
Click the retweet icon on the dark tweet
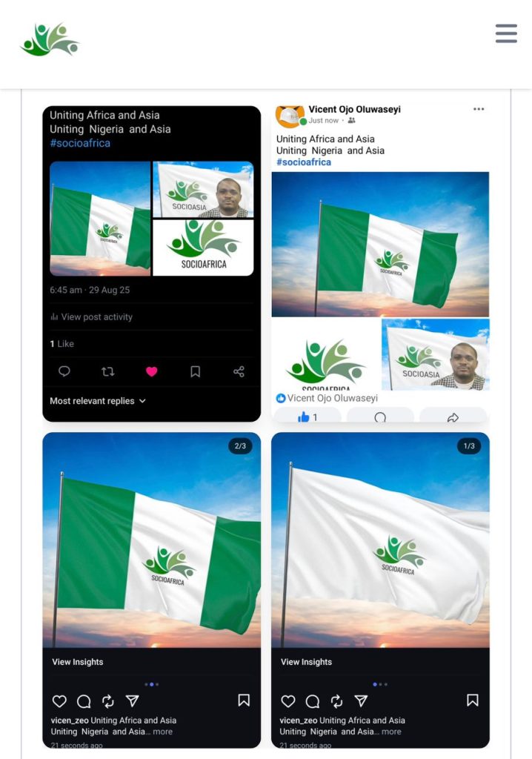tap(108, 371)
